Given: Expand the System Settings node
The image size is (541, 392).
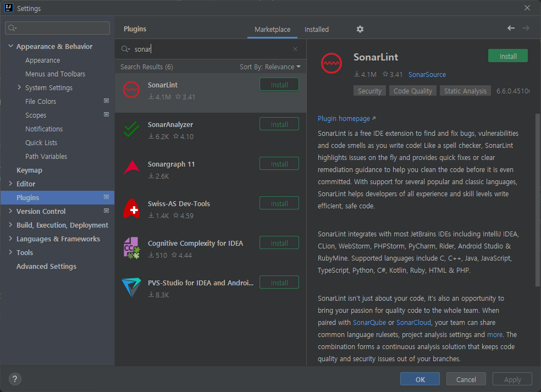Looking at the screenshot, I should click(x=19, y=87).
